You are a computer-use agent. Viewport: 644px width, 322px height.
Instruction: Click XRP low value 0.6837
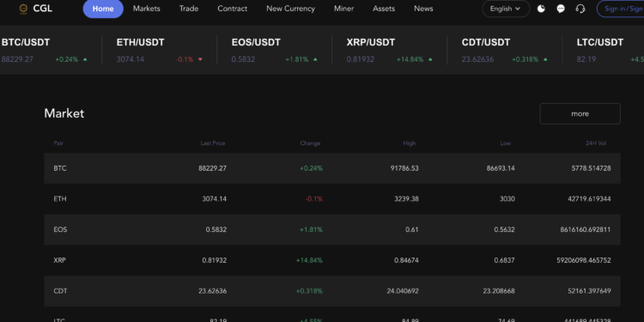(x=504, y=260)
